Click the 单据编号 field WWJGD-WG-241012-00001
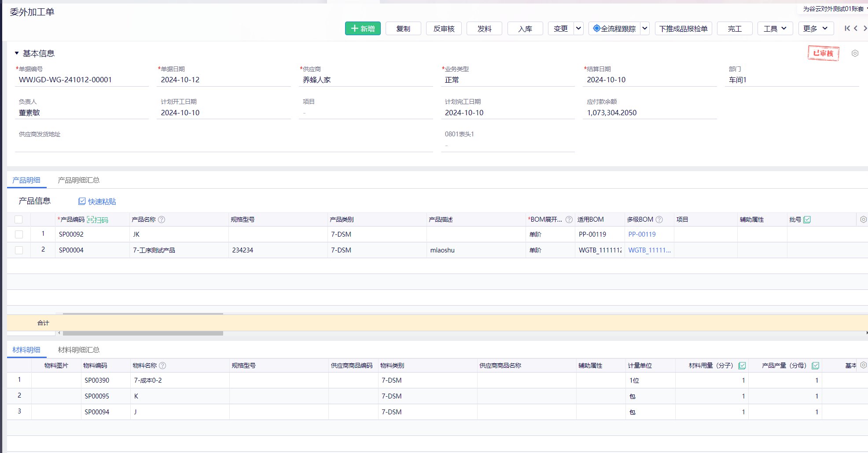This screenshot has width=868, height=453. tap(82, 80)
